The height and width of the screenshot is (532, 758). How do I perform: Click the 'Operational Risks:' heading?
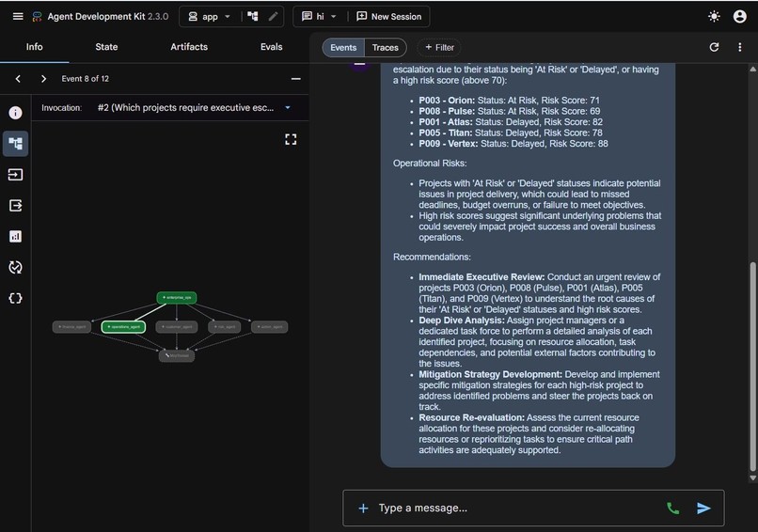[430, 164]
